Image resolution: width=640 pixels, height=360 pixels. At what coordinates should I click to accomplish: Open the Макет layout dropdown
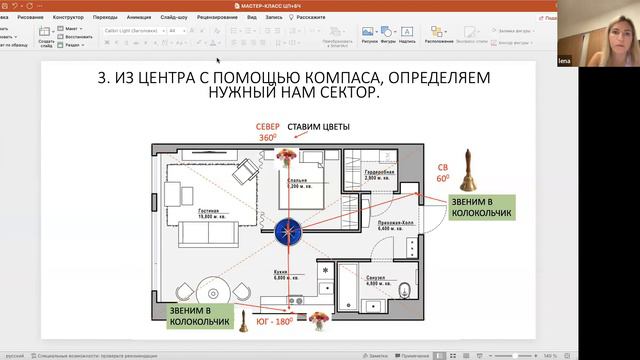click(x=70, y=29)
